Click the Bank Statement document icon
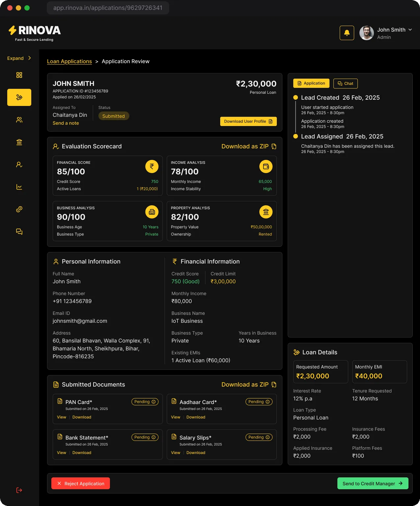This screenshot has width=420, height=506. tap(60, 437)
